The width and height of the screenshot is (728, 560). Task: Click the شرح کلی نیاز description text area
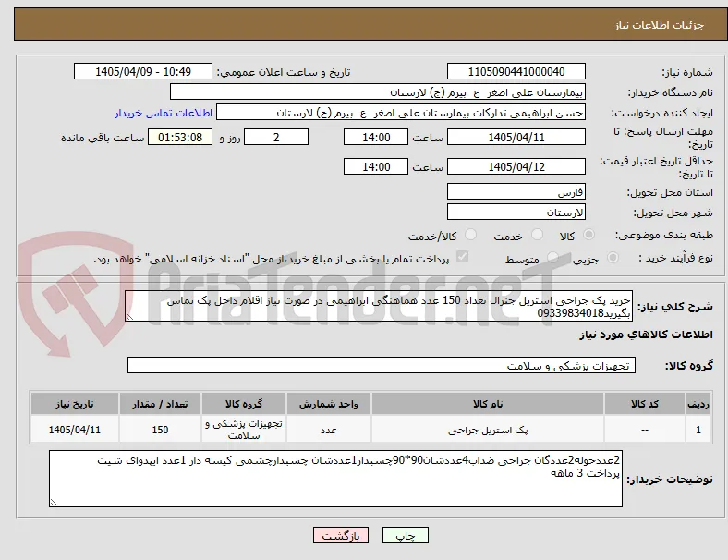[379, 307]
